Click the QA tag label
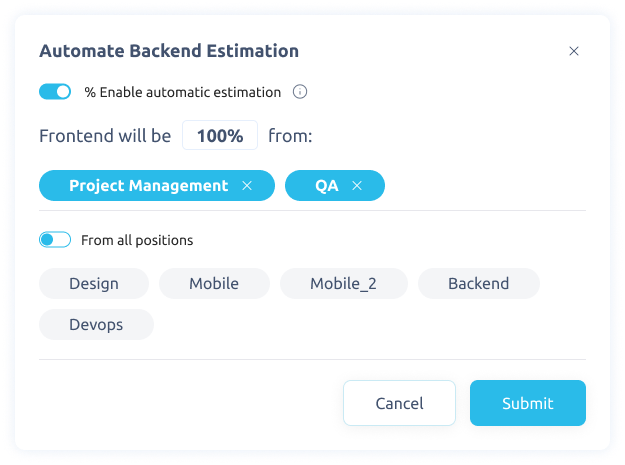The image size is (625, 465). (327, 186)
